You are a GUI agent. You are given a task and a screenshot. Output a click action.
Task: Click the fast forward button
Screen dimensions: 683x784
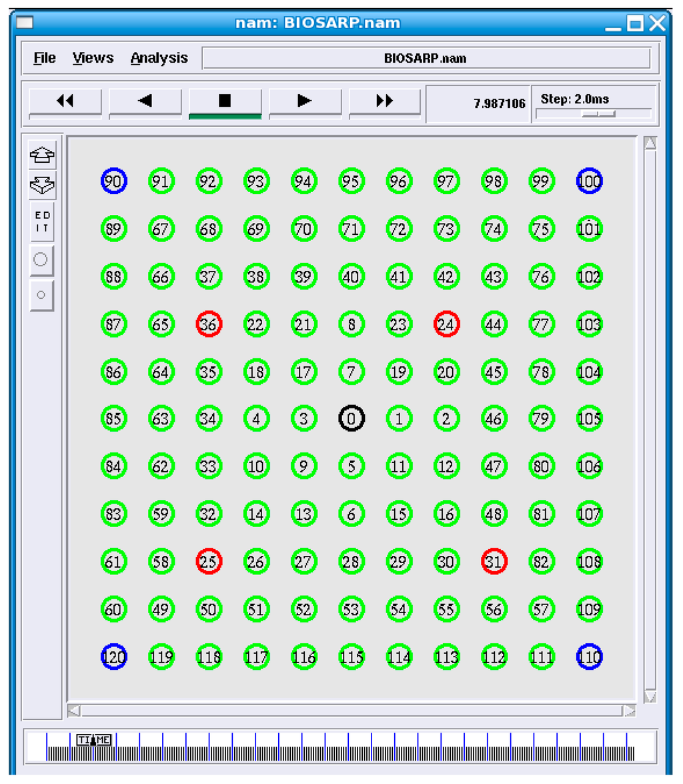(x=385, y=101)
